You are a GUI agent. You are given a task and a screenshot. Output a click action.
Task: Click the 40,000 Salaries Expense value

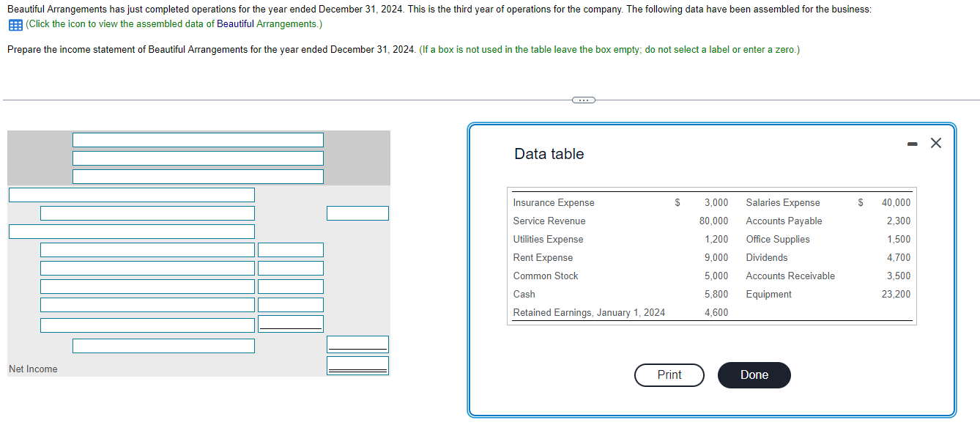click(896, 203)
